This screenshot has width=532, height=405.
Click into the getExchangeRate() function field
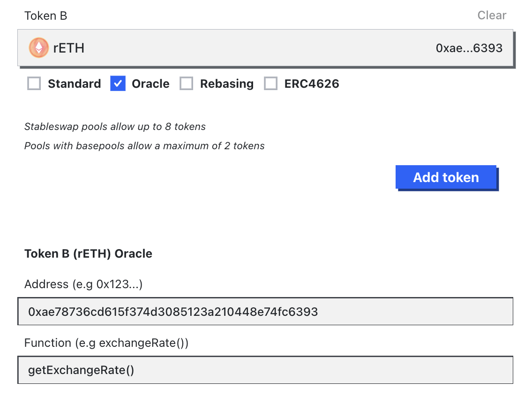pos(265,370)
